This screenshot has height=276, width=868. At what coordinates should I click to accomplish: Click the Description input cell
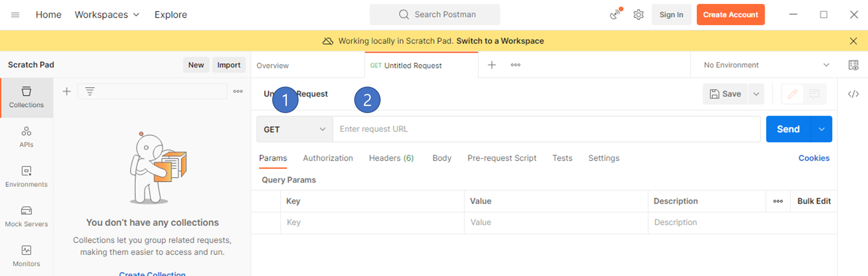coord(742,223)
